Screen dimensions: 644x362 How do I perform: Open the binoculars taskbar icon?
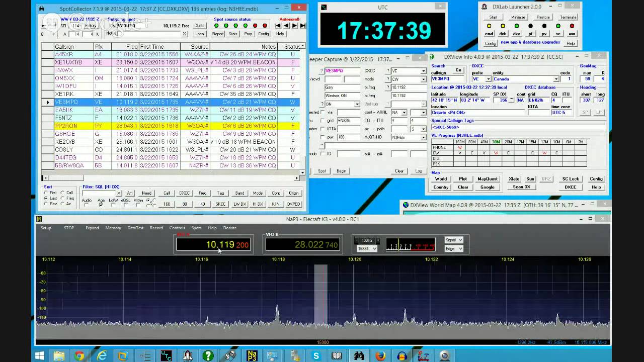pyautogui.click(x=359, y=356)
